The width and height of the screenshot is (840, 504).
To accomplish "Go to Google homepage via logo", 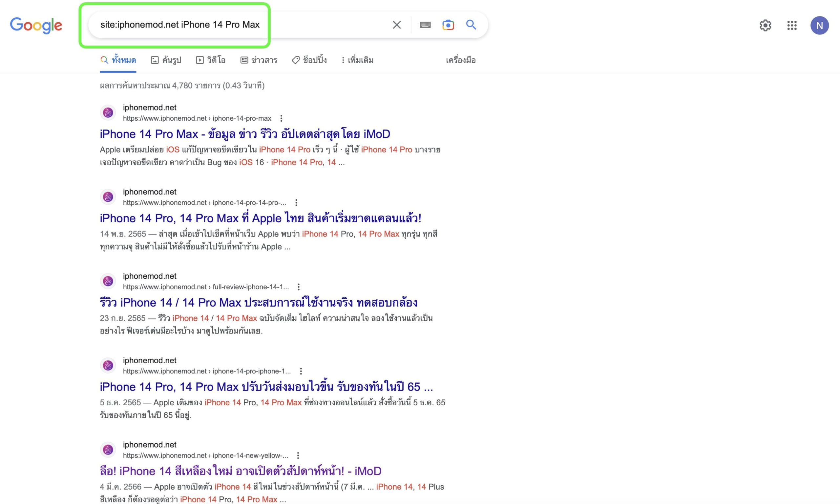I will coord(36,26).
